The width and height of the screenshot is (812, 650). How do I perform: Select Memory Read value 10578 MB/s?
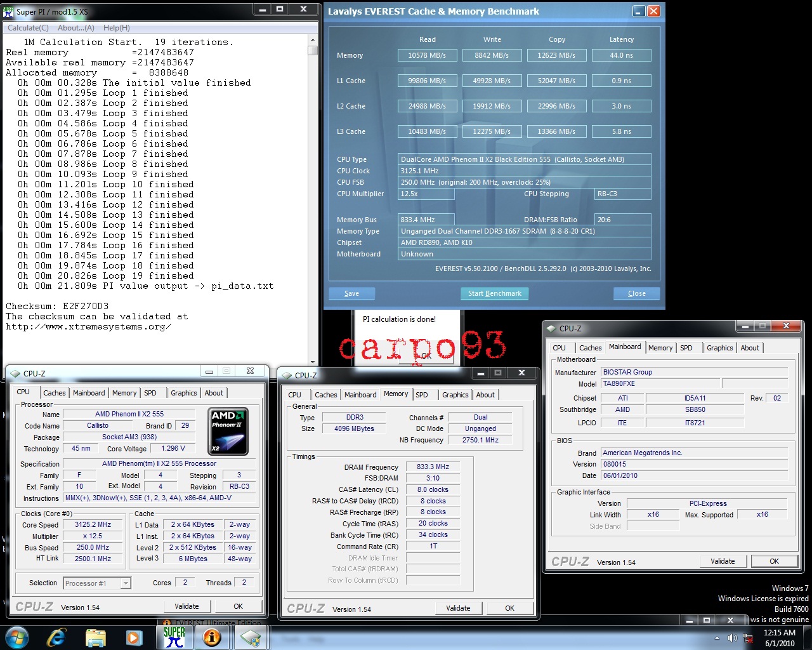(427, 55)
